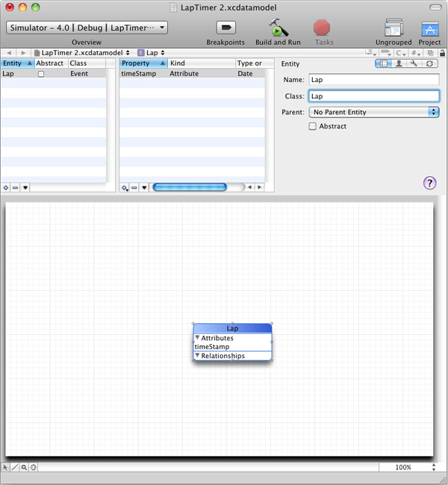This screenshot has width=448, height=485.
Task: Open the class symbols C popup
Action: click(x=401, y=53)
